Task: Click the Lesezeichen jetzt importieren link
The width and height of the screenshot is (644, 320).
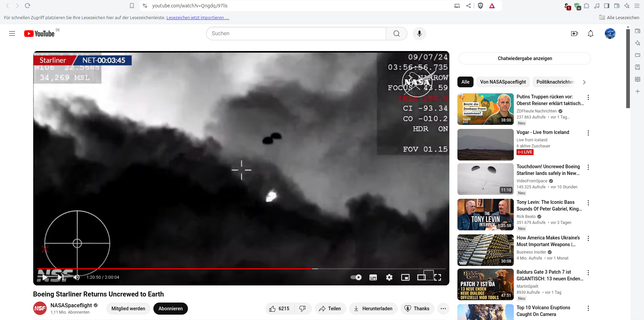Action: pos(198,18)
